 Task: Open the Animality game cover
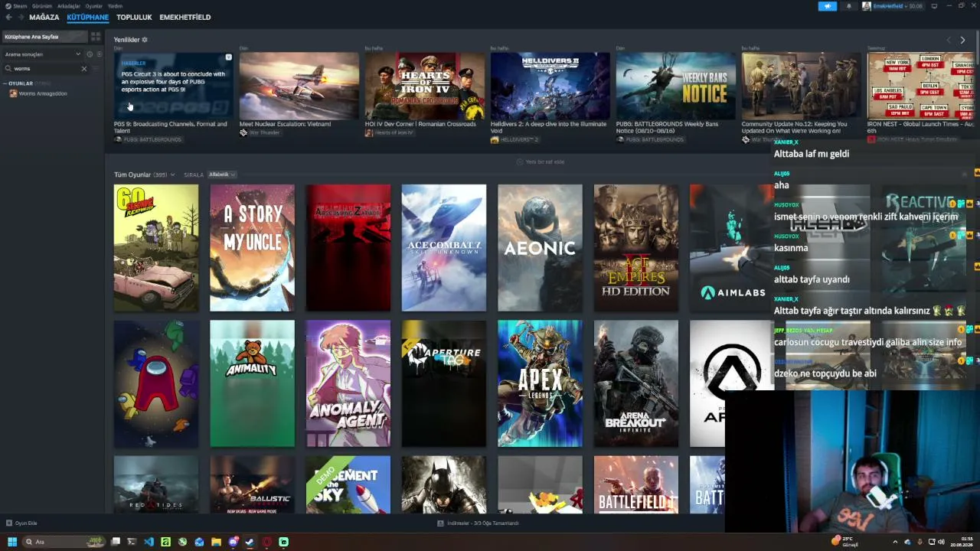[252, 383]
